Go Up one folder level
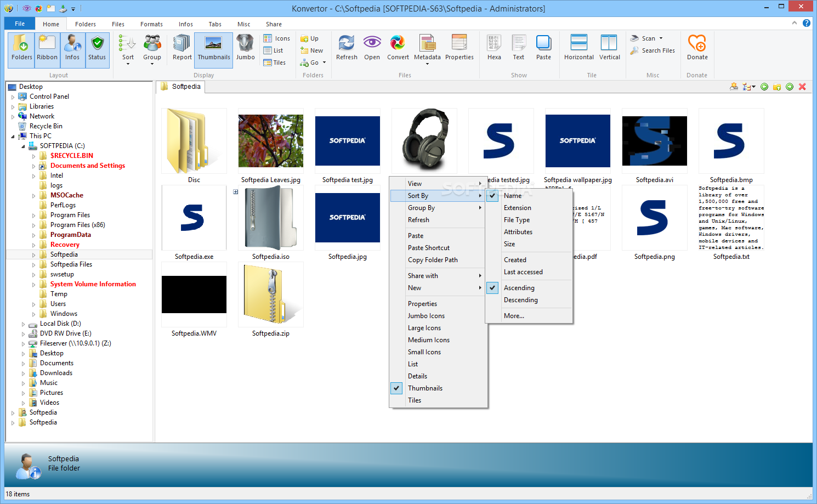The height and width of the screenshot is (504, 817). pos(310,38)
